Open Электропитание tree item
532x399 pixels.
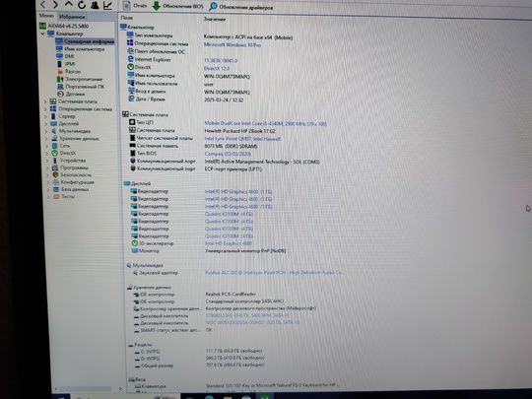tap(80, 79)
